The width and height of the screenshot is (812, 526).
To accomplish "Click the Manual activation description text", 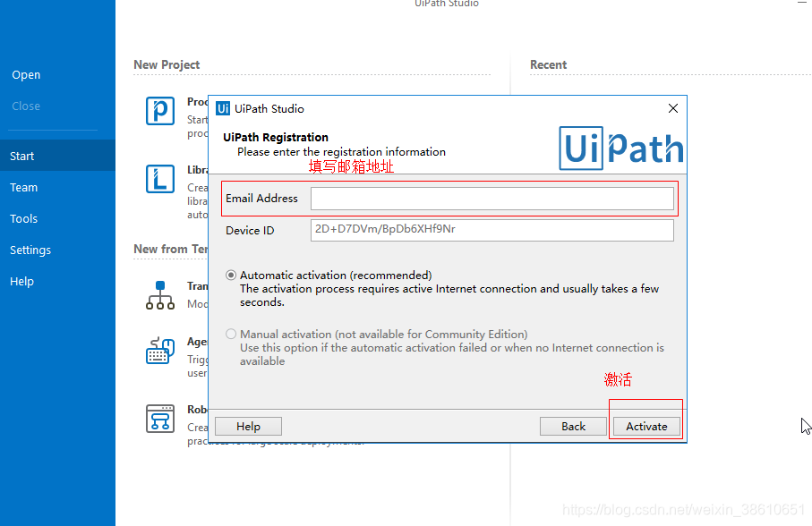I will (451, 354).
